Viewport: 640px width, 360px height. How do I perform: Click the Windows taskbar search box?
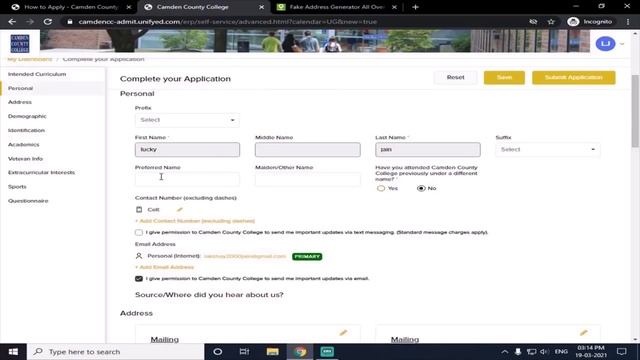point(116,351)
